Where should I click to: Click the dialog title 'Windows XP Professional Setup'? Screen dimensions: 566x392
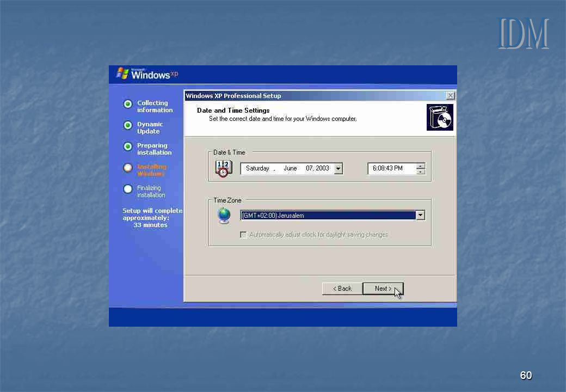pos(233,96)
